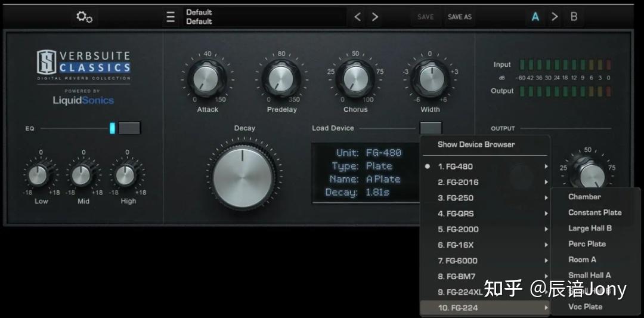Screen dimensions: 644x318
Task: Click the Attack knob
Action: coord(206,78)
